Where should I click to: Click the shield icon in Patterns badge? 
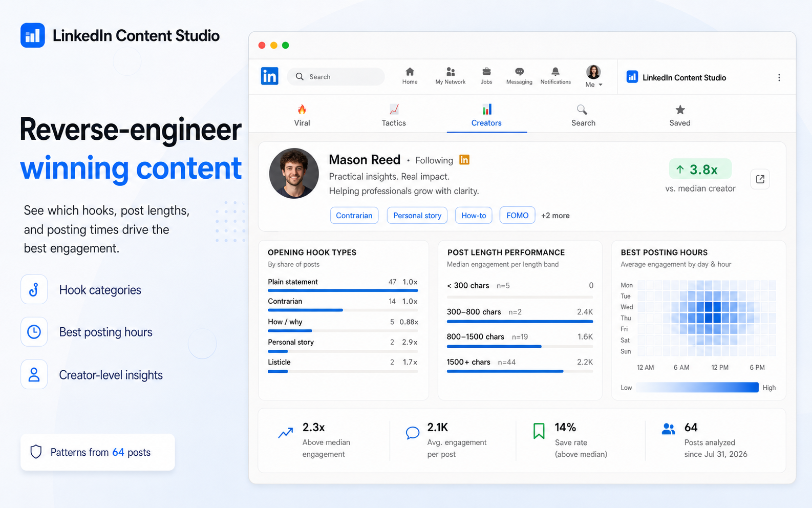tap(36, 452)
